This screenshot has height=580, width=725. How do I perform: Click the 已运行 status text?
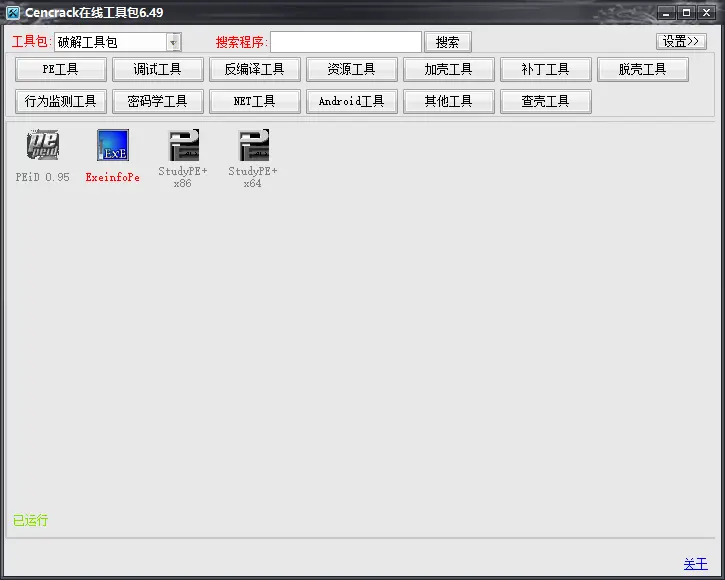click(x=31, y=520)
